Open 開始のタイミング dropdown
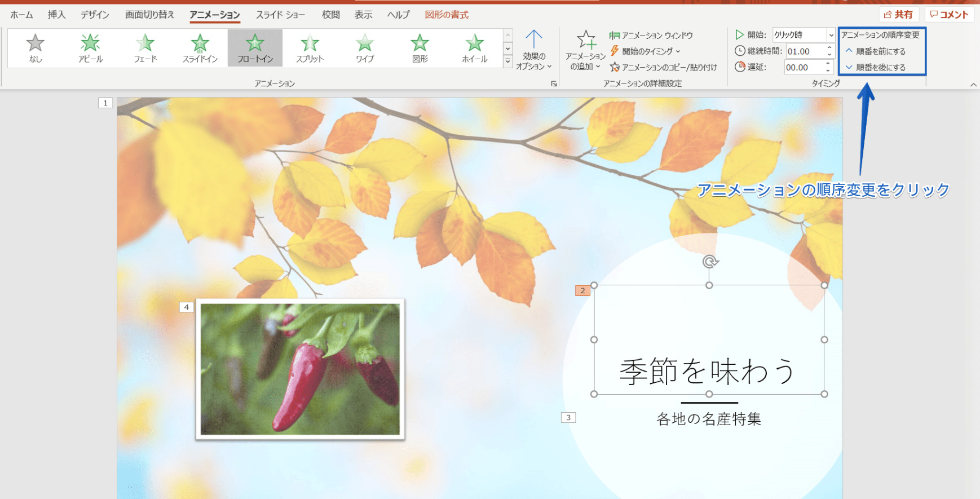This screenshot has height=499, width=980. click(x=645, y=51)
